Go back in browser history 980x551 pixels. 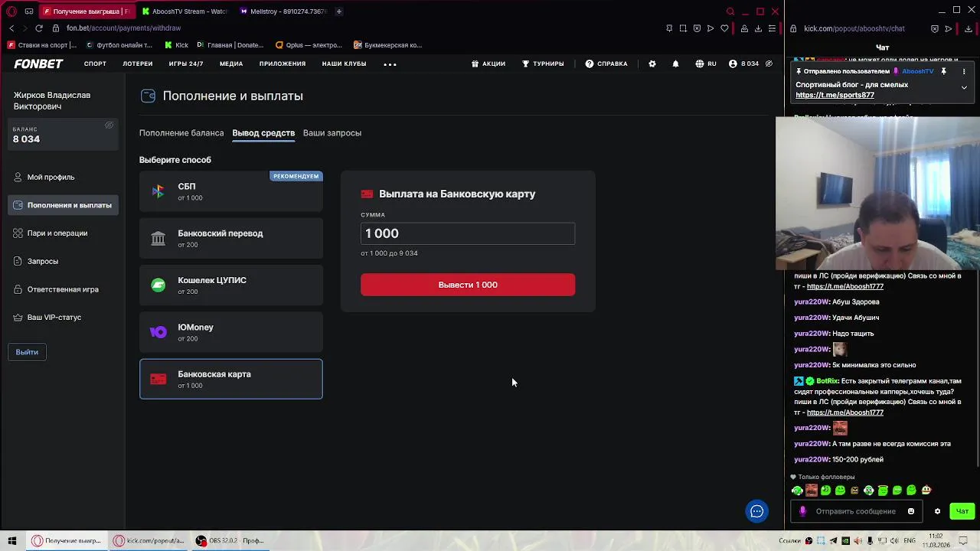point(11,28)
